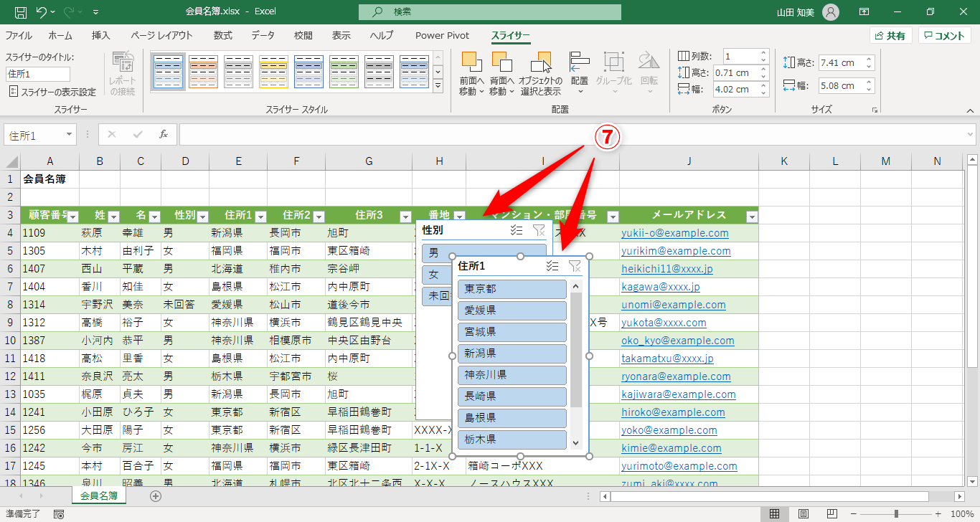
Task: Click the 配置 align objects icon
Action: click(x=580, y=63)
